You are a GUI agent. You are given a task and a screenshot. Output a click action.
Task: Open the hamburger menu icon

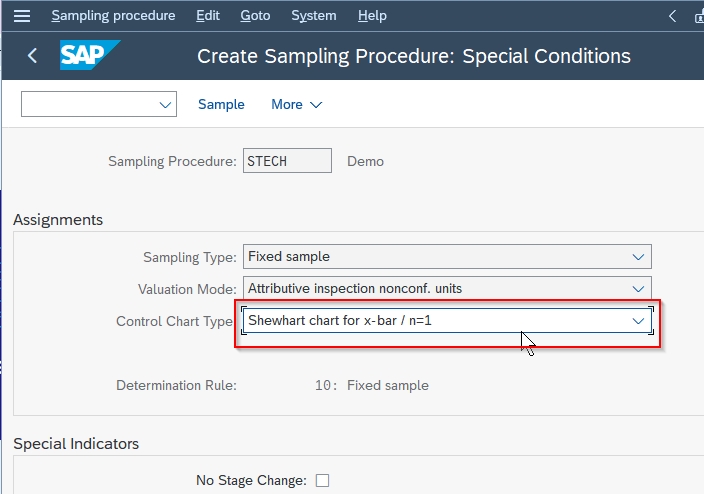click(x=22, y=16)
